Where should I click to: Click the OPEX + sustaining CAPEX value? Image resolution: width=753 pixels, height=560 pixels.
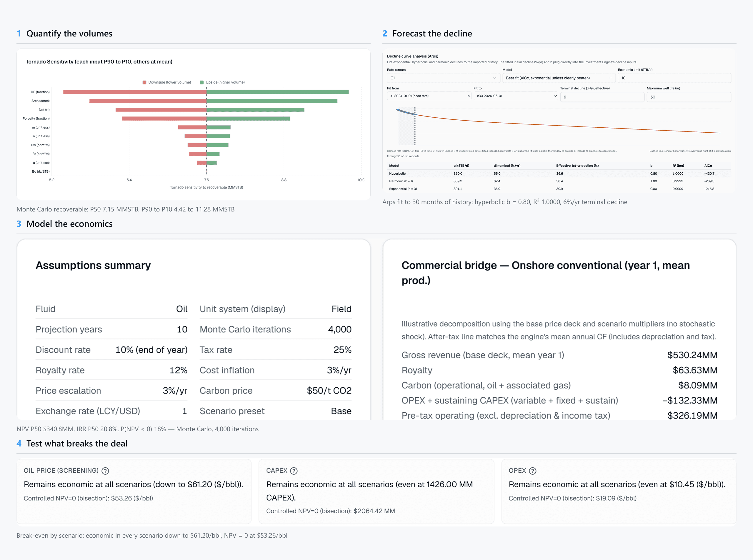tap(690, 400)
